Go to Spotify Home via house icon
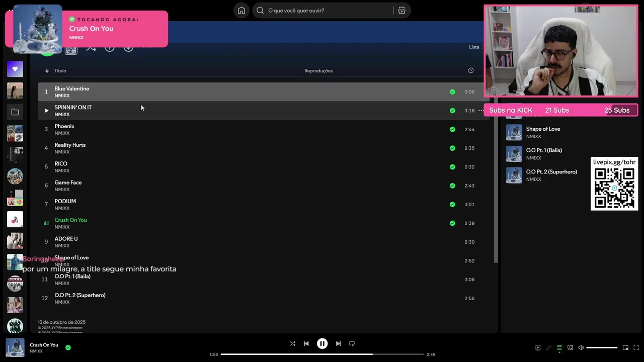Screen dimensions: 644x362 click(242, 11)
